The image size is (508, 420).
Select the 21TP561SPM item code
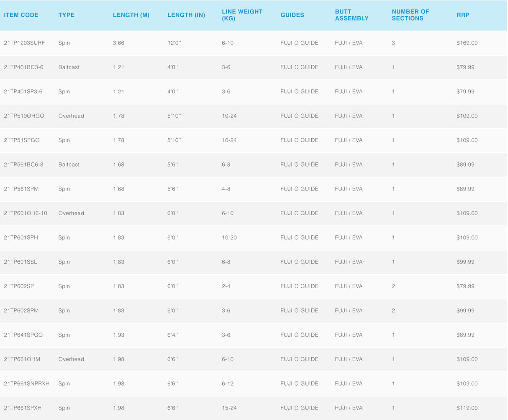pos(21,189)
